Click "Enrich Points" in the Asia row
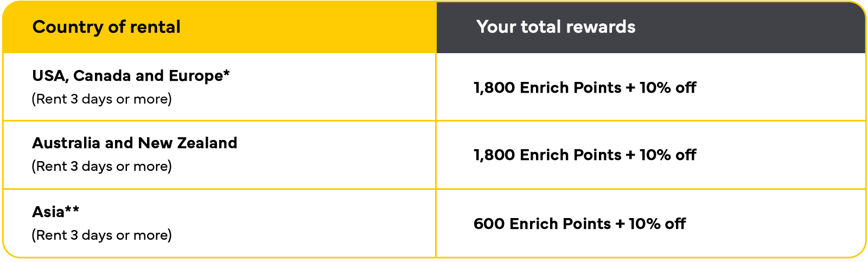868x262 pixels. [x=560, y=224]
